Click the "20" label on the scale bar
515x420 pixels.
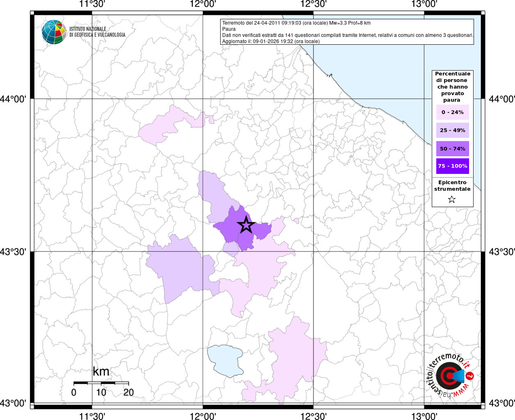[128, 393]
